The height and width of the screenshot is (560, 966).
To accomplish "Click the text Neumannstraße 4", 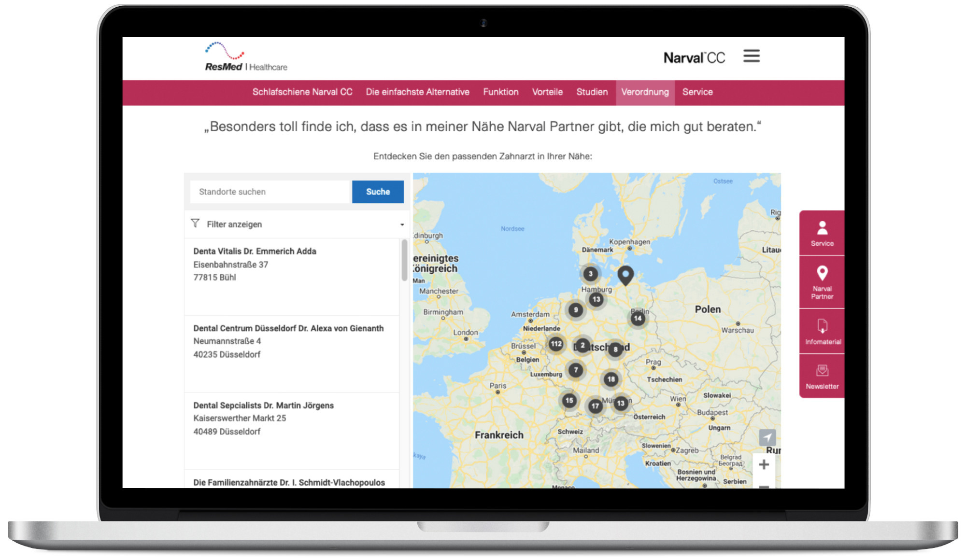I will 227,341.
